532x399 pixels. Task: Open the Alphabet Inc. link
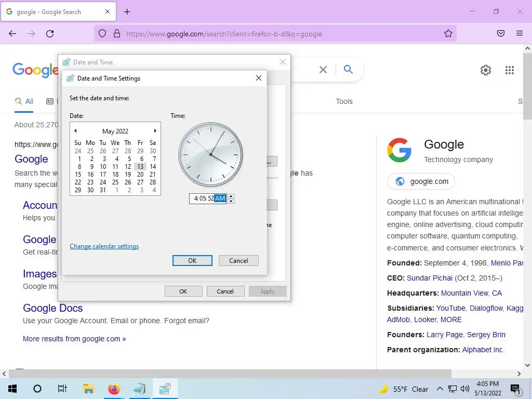tap(483, 350)
